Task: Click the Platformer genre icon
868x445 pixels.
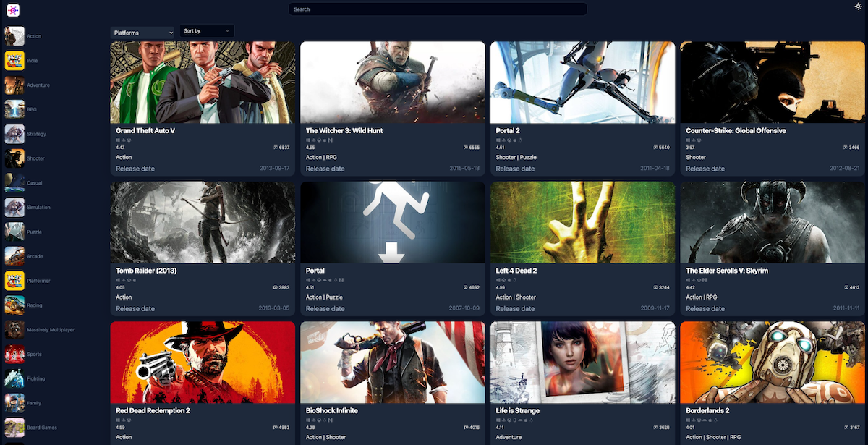Action: pos(14,281)
